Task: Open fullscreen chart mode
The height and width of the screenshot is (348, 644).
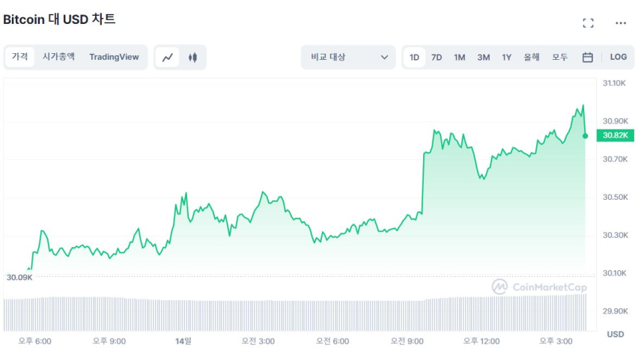Action: point(588,23)
